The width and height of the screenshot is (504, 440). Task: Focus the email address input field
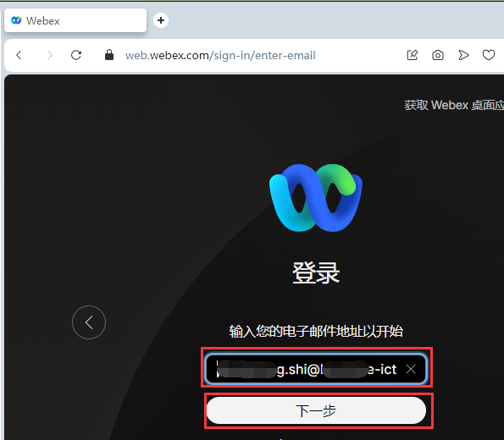coord(316,369)
